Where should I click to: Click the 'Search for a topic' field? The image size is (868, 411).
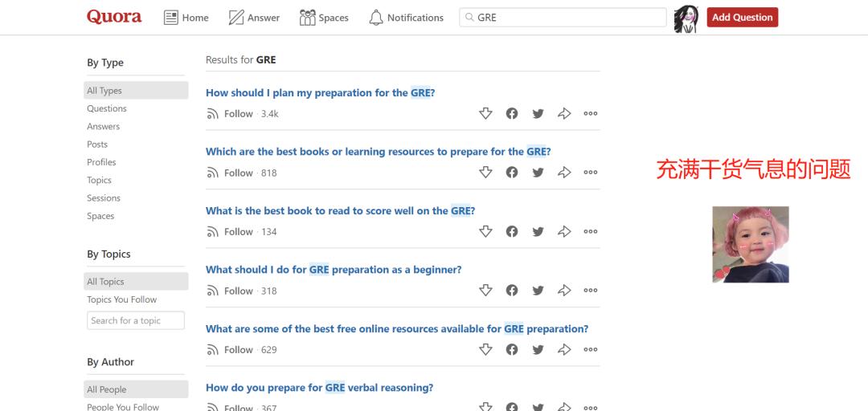tap(136, 320)
